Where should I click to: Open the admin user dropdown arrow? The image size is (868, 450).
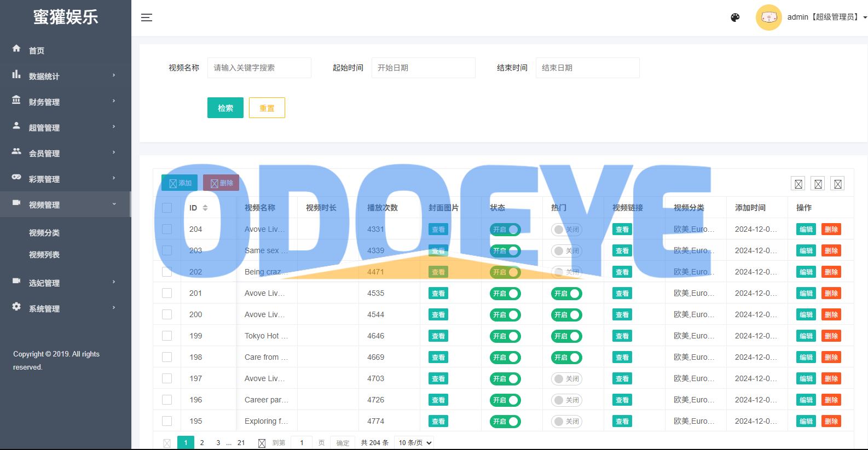tap(865, 17)
